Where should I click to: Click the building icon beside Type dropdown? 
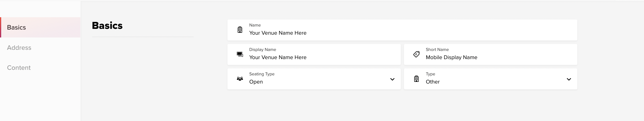pos(416,79)
